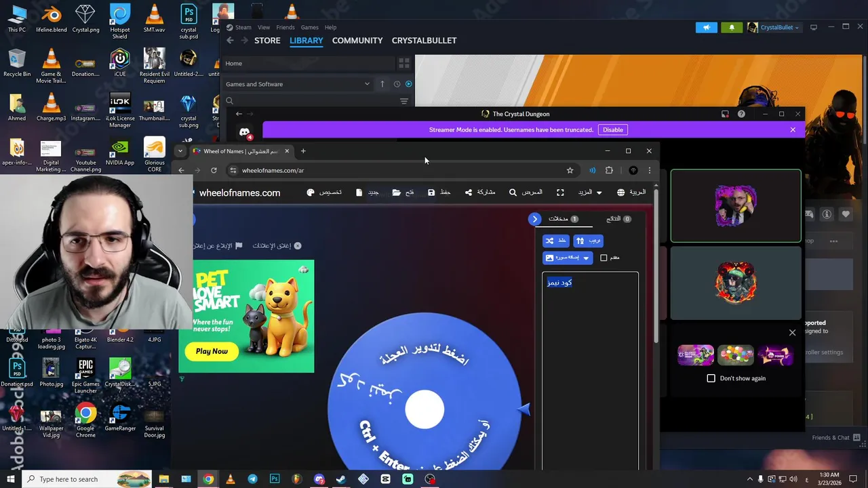This screenshot has width=868, height=488.
Task: Reload the wheelofnames page
Action: pos(214,170)
